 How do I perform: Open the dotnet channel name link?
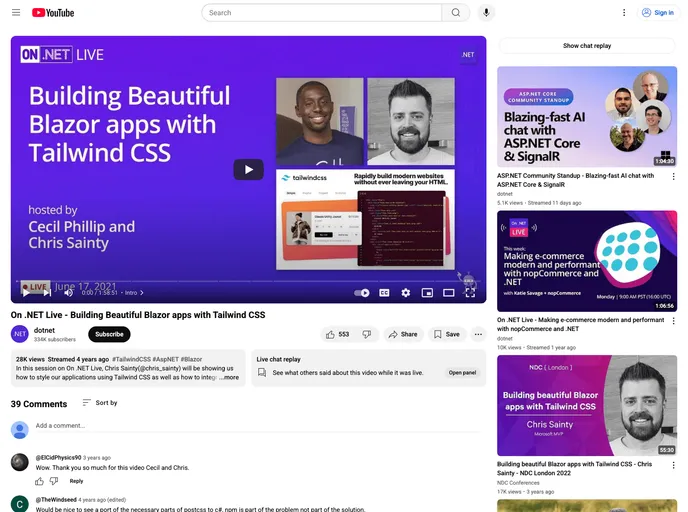point(44,330)
